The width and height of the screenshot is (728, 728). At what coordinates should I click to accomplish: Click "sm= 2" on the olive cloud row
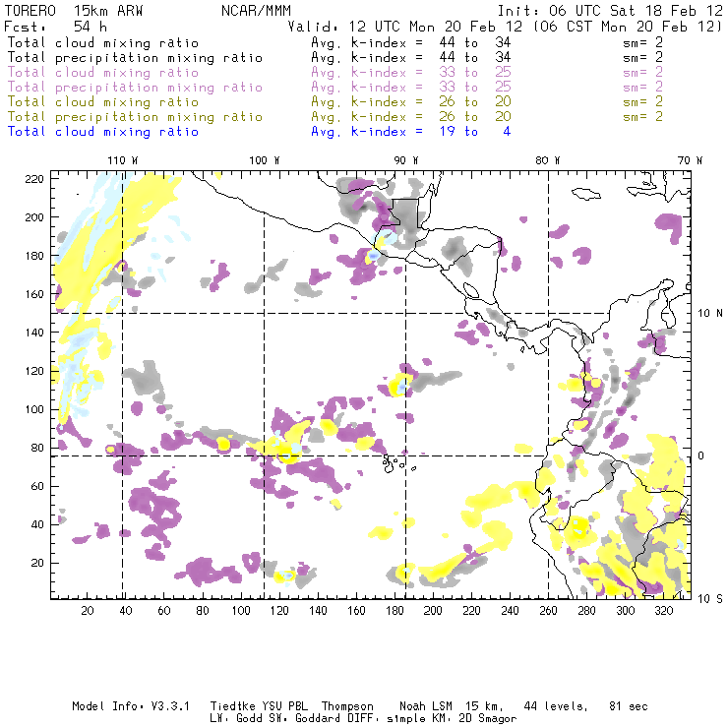[x=642, y=102]
